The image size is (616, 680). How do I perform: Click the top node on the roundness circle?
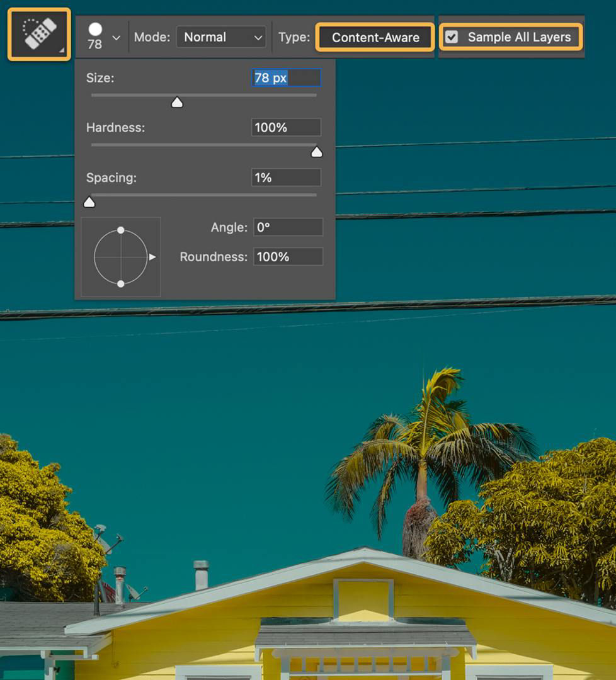121,230
